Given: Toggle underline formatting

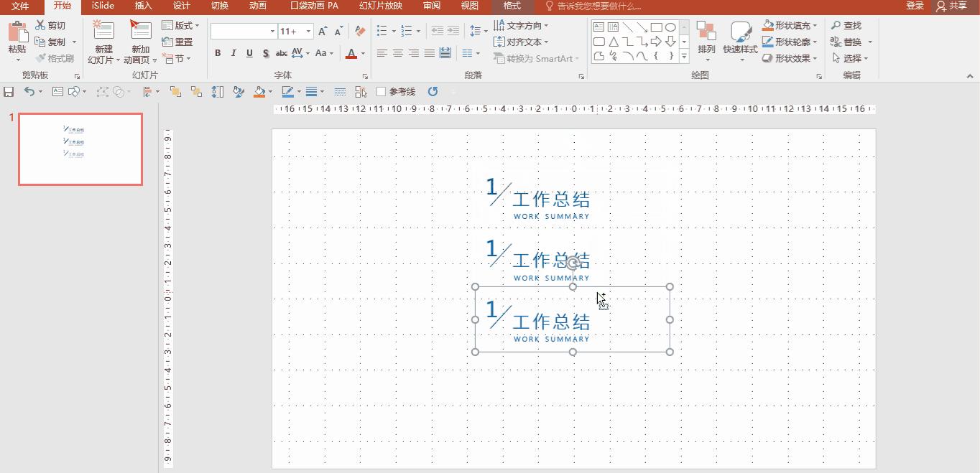Looking at the screenshot, I should (249, 53).
